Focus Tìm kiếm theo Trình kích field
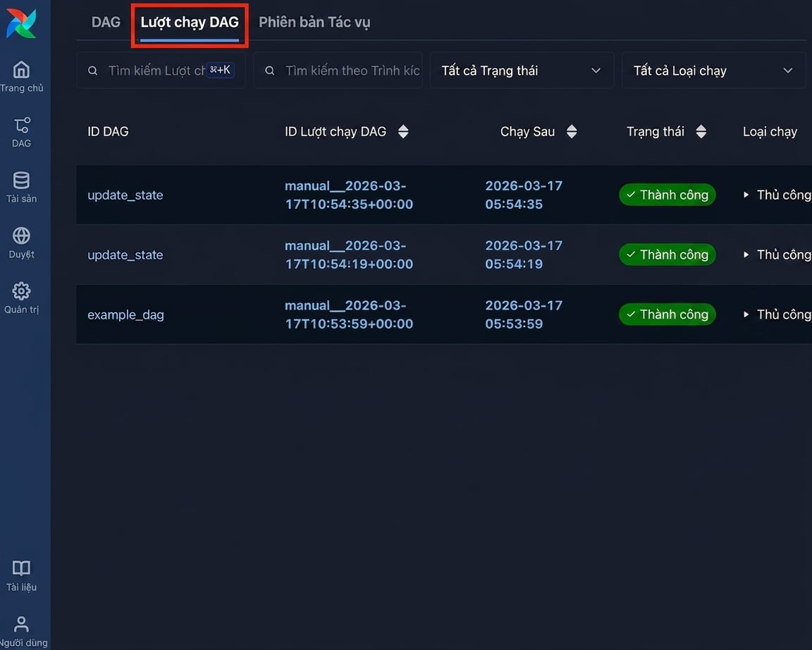The image size is (812, 650). 338,70
